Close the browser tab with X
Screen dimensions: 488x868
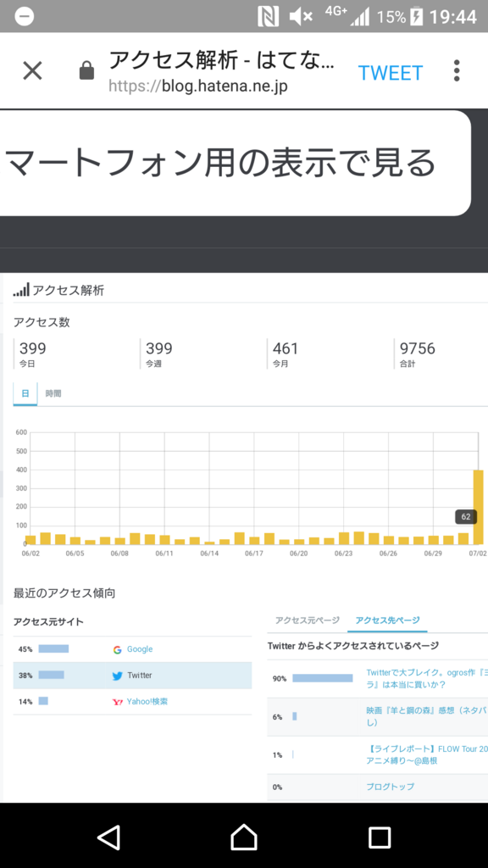(x=32, y=71)
